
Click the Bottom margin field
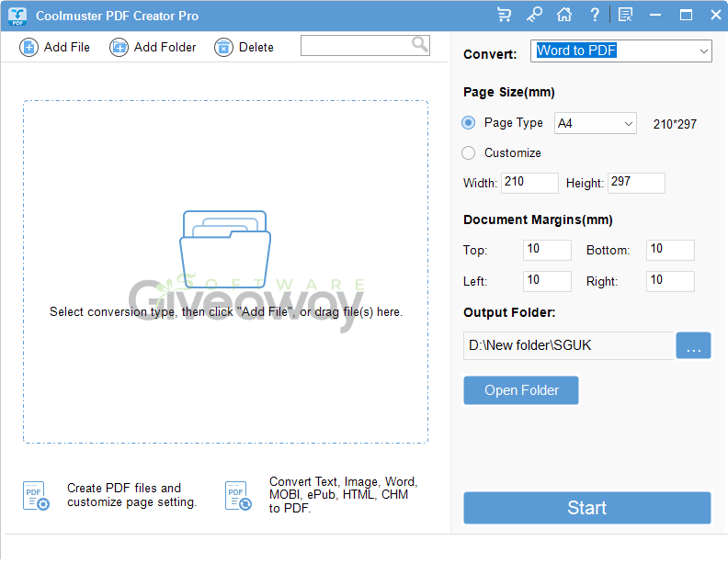point(670,251)
